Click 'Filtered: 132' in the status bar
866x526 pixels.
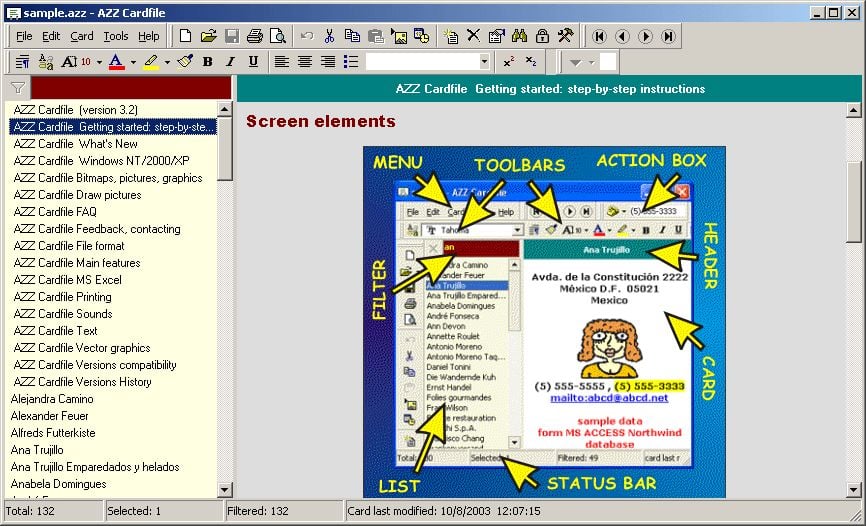[x=258, y=511]
